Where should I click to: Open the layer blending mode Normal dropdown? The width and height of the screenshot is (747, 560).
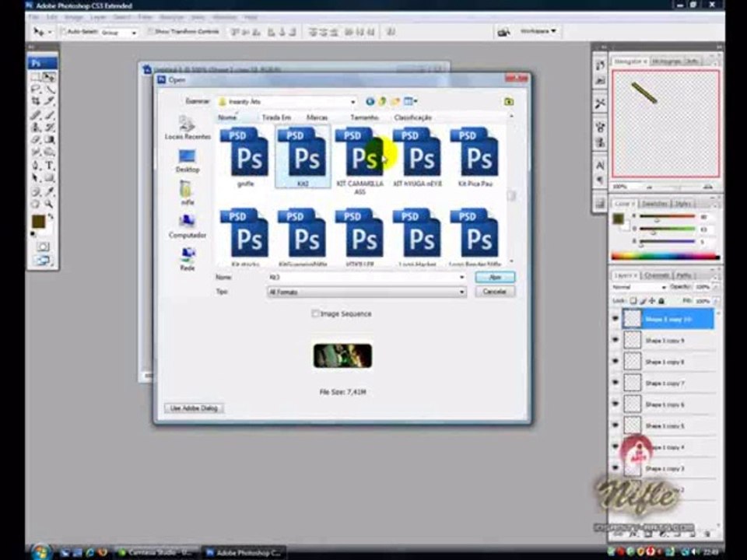[x=639, y=287]
